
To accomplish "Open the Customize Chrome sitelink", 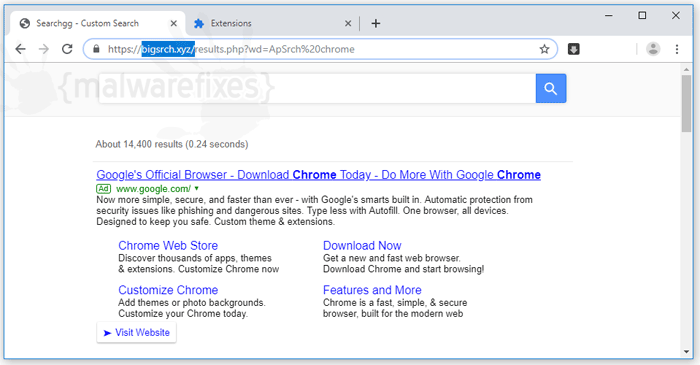I will tap(168, 290).
